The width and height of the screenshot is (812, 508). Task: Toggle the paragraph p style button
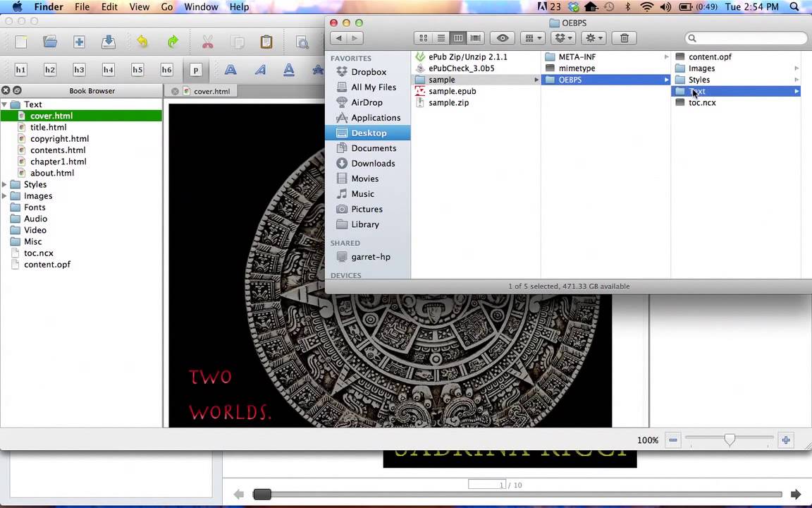point(196,69)
